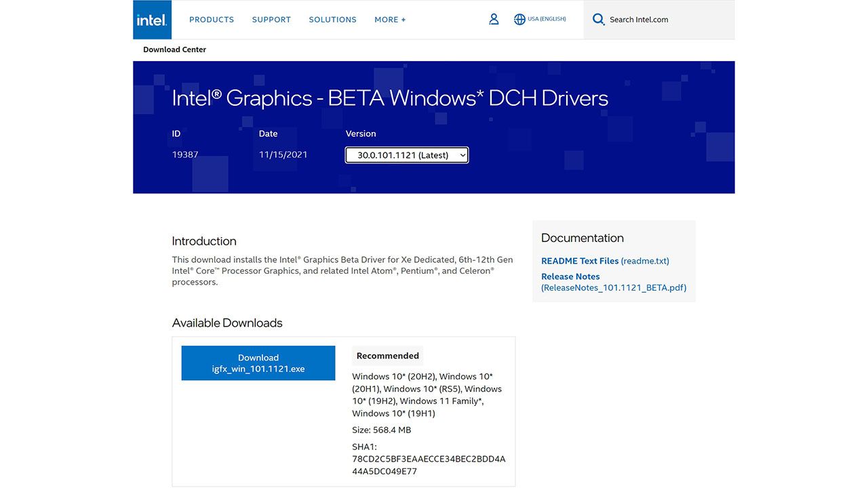Open the Version dropdown 30.0.101.1121
868x488 pixels.
click(407, 155)
